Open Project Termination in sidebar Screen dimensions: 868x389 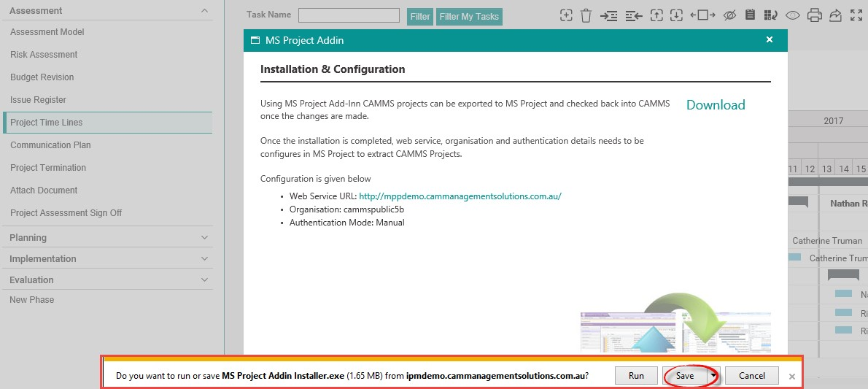tap(48, 168)
